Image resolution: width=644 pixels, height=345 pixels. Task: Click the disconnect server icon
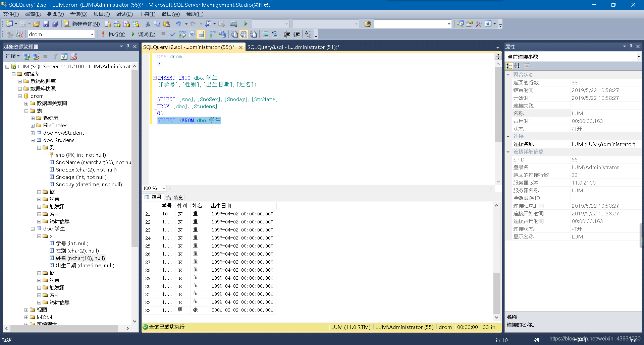click(36, 56)
